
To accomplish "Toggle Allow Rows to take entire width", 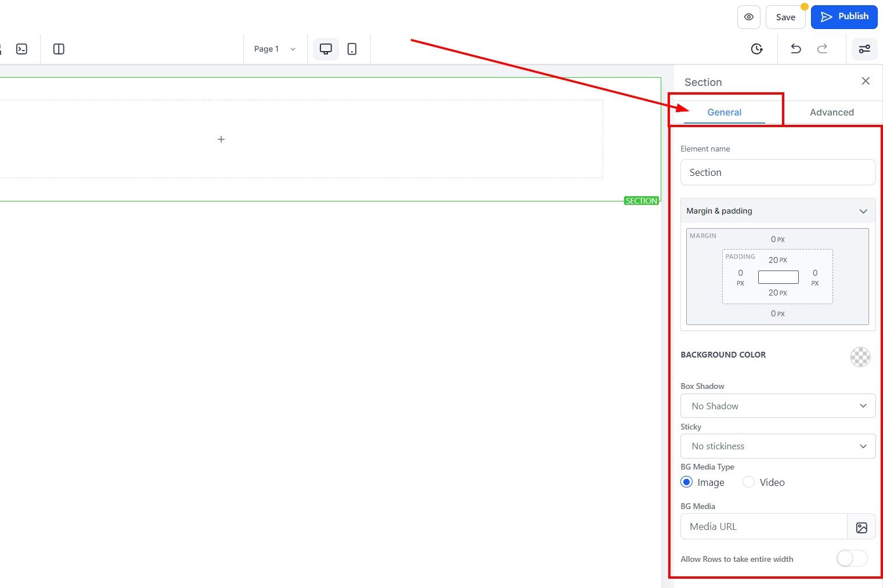I will (x=852, y=558).
